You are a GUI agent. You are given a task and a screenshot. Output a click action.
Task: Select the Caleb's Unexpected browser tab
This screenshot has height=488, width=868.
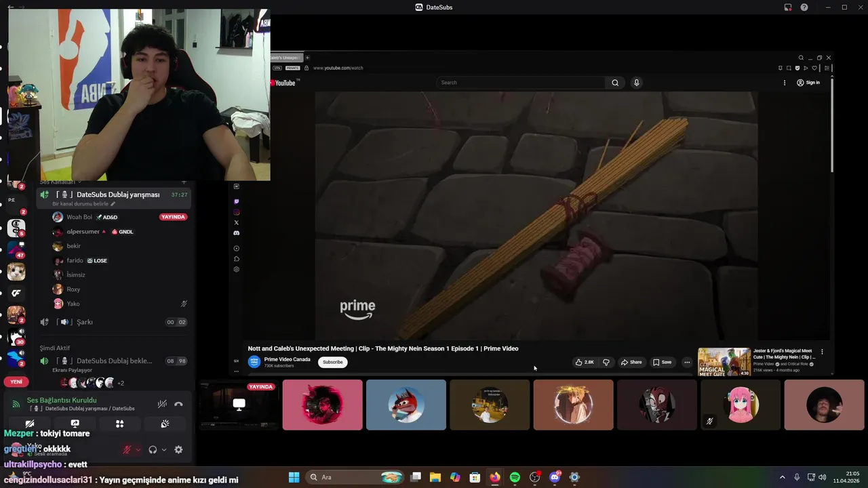point(286,58)
